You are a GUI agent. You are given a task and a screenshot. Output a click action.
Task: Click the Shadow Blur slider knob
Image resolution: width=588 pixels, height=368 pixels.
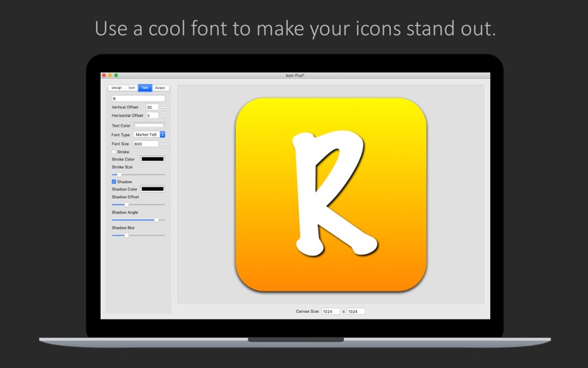[x=126, y=236]
